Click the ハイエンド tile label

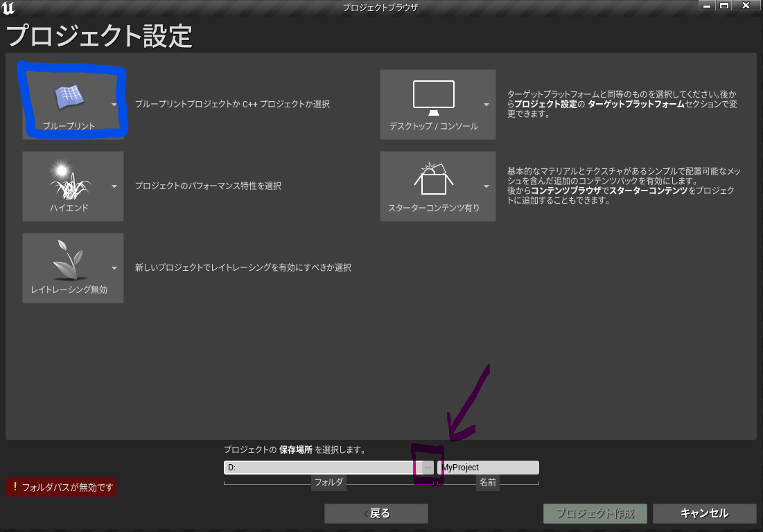coord(69,208)
